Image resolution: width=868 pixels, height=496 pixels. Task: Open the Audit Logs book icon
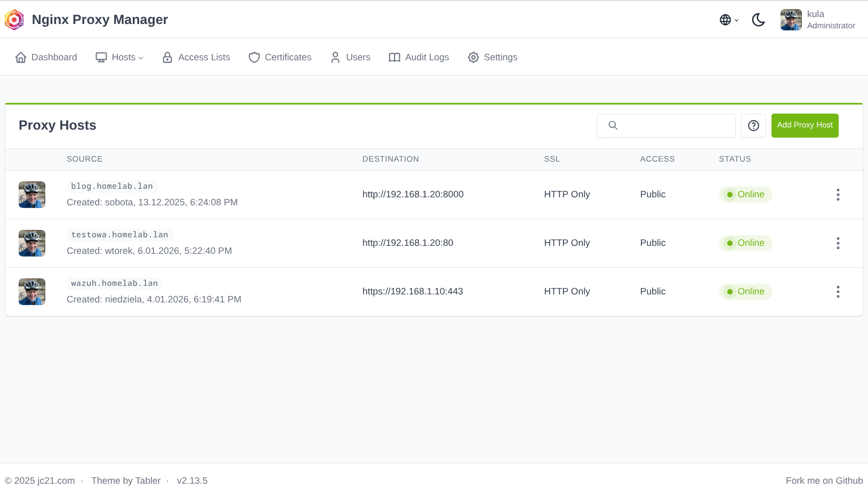(394, 57)
